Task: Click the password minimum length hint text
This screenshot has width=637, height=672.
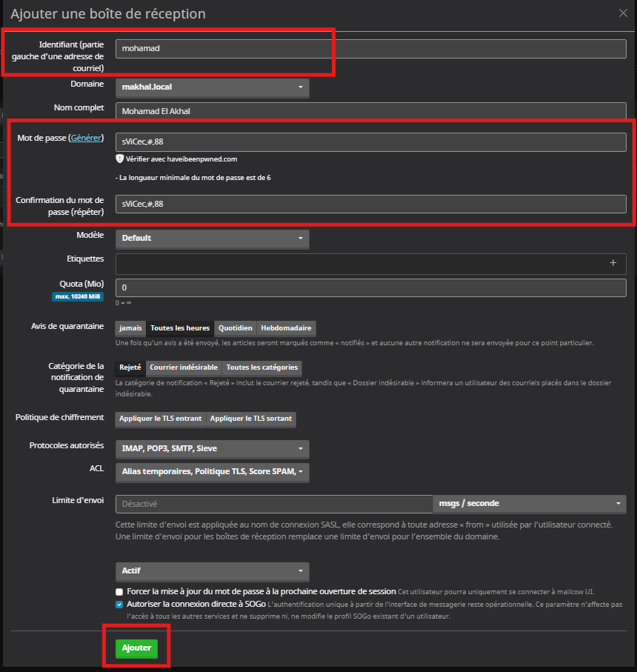Action: [x=193, y=178]
